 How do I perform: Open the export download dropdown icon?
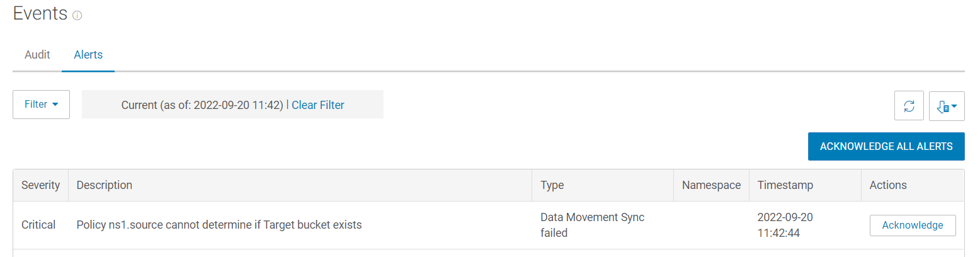coord(947,106)
